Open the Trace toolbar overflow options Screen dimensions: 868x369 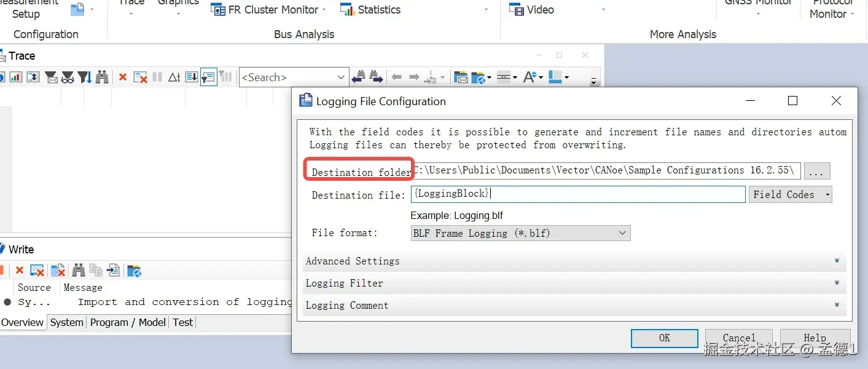(593, 81)
